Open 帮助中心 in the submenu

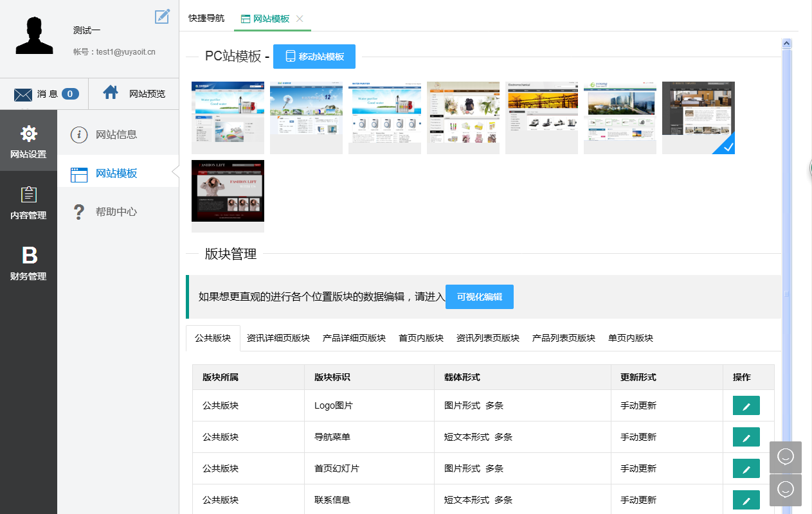click(x=116, y=212)
